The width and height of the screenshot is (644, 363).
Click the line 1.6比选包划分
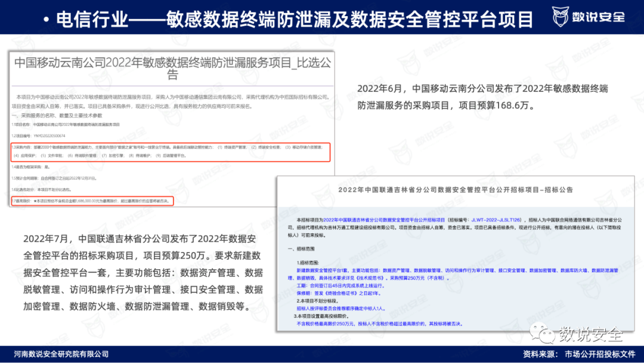point(42,189)
